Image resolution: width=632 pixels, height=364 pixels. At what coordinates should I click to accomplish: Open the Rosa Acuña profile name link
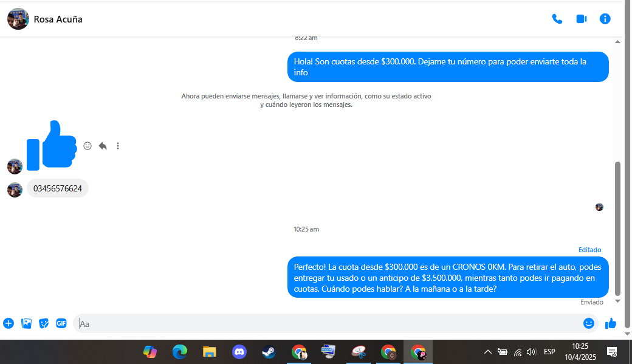tap(58, 19)
